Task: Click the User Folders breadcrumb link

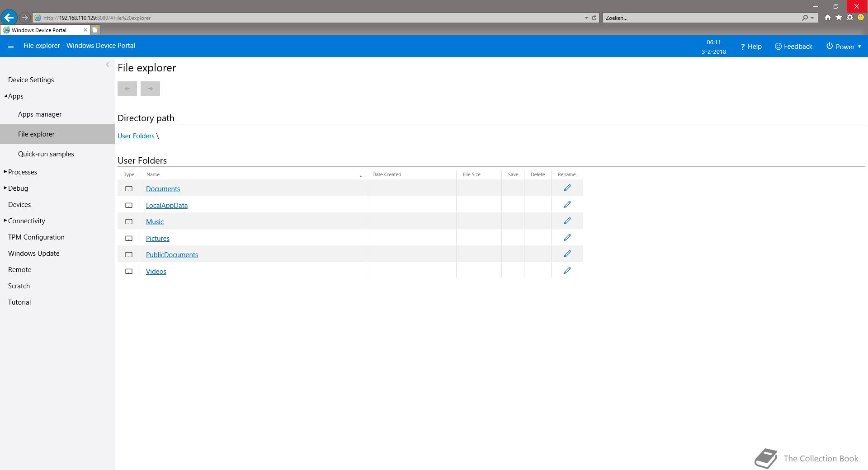Action: pos(136,136)
